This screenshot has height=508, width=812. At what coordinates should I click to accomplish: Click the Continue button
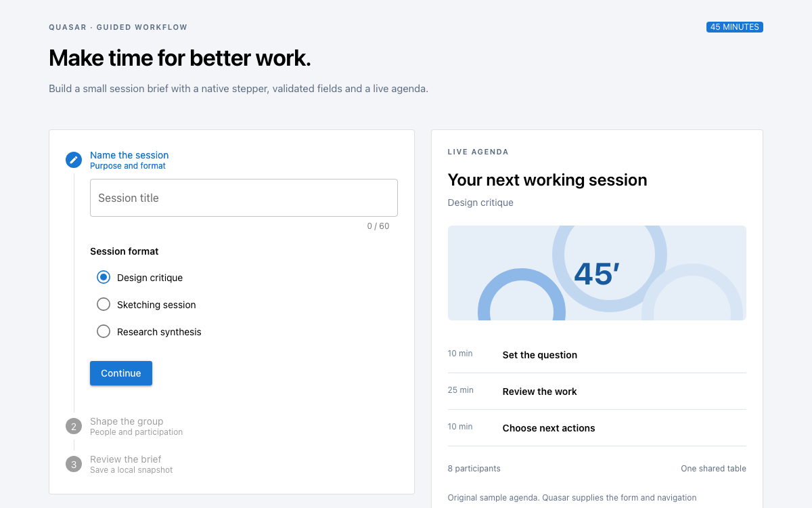point(121,373)
